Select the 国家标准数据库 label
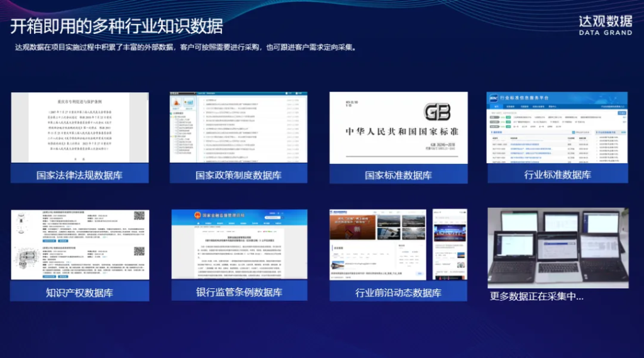 pyautogui.click(x=398, y=175)
